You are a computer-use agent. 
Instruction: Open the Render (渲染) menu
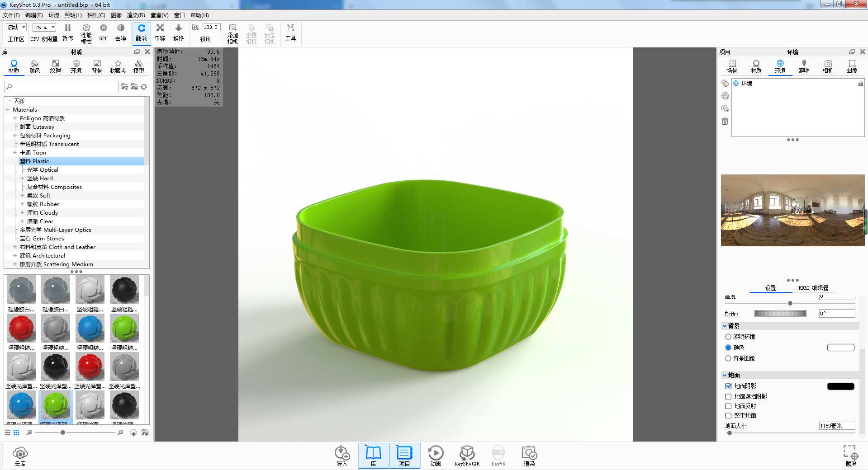coord(136,15)
